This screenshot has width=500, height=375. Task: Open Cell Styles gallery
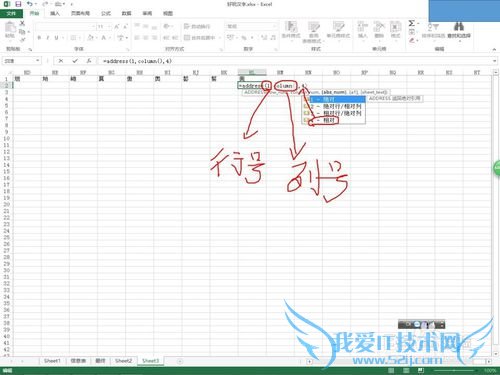[338, 31]
